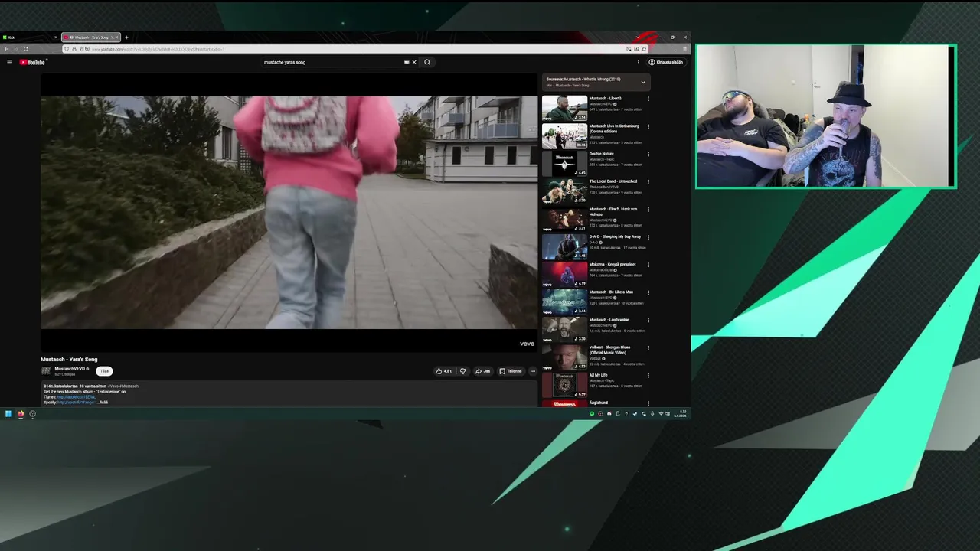Go to the YouTube home logo
Image resolution: width=980 pixels, height=551 pixels.
32,62
